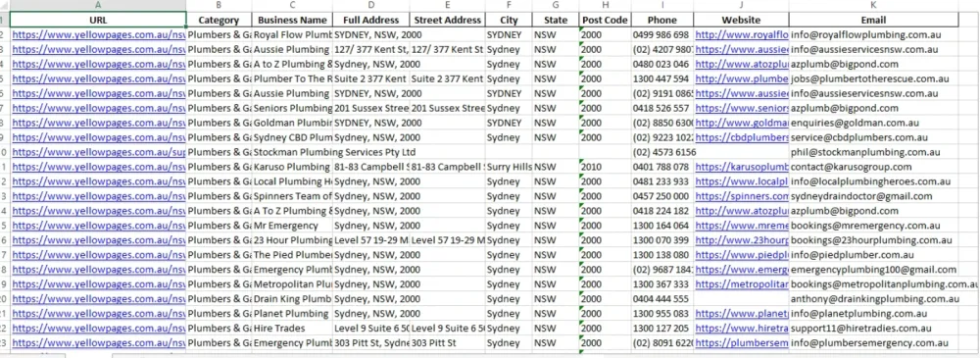The image size is (980, 358).
Task: Open the metropolitan website link
Action: (742, 284)
